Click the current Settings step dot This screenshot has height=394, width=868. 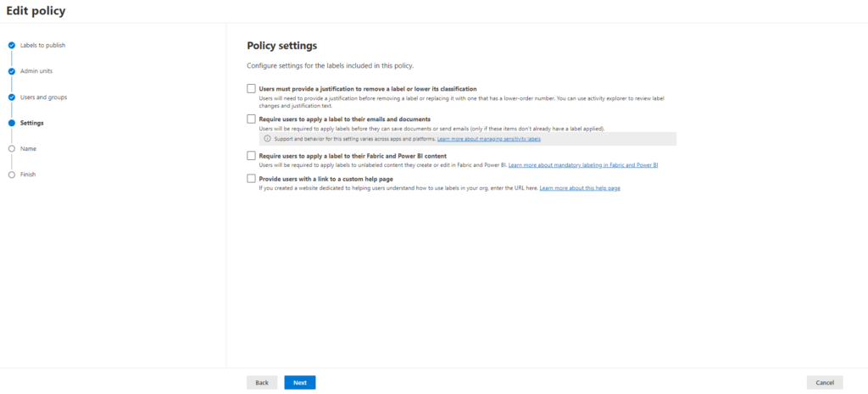coord(12,123)
